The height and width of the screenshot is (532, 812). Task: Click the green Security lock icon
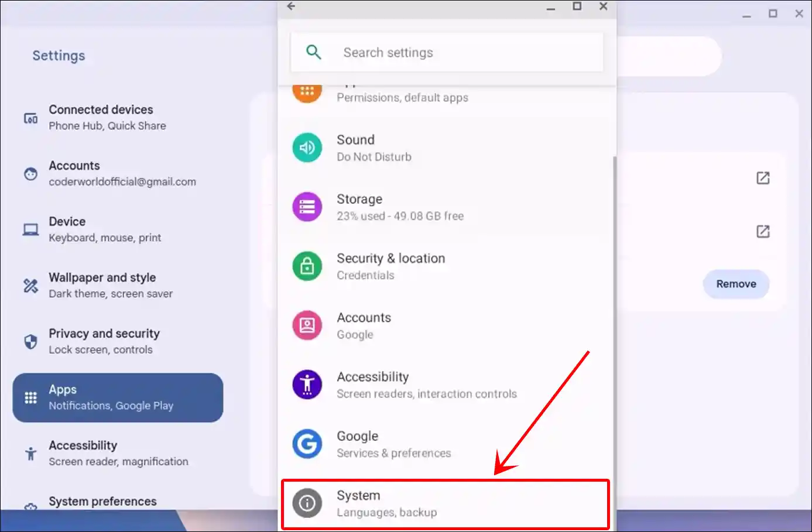coord(307,266)
